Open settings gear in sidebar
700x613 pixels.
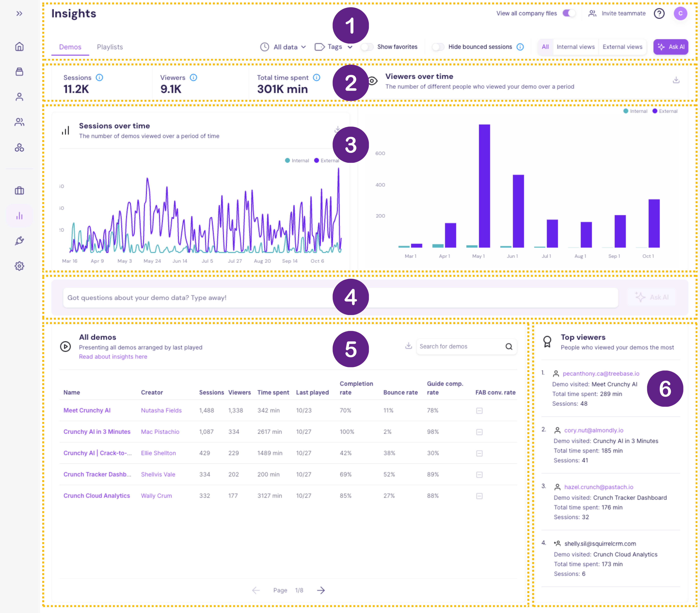pyautogui.click(x=20, y=266)
